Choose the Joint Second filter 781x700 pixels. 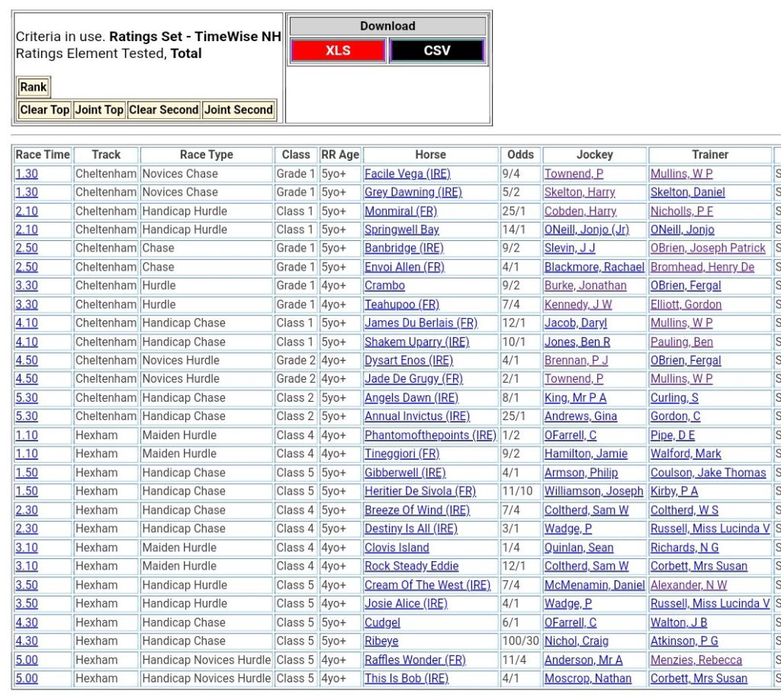click(239, 110)
